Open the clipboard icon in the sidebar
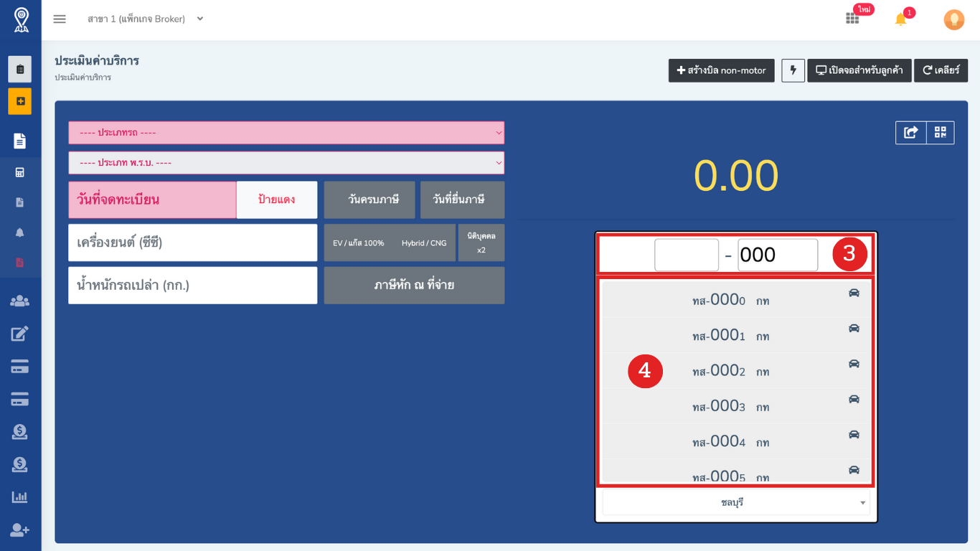The width and height of the screenshot is (980, 551). [x=20, y=70]
